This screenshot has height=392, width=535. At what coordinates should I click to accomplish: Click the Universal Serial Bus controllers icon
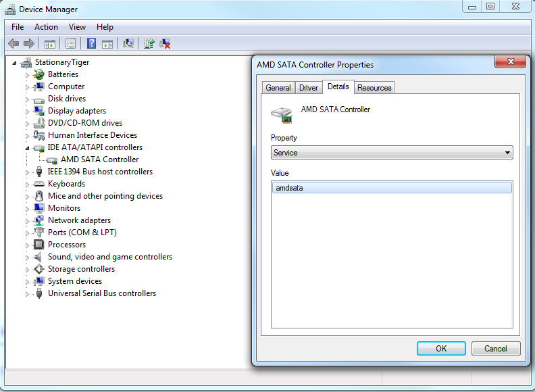[39, 293]
